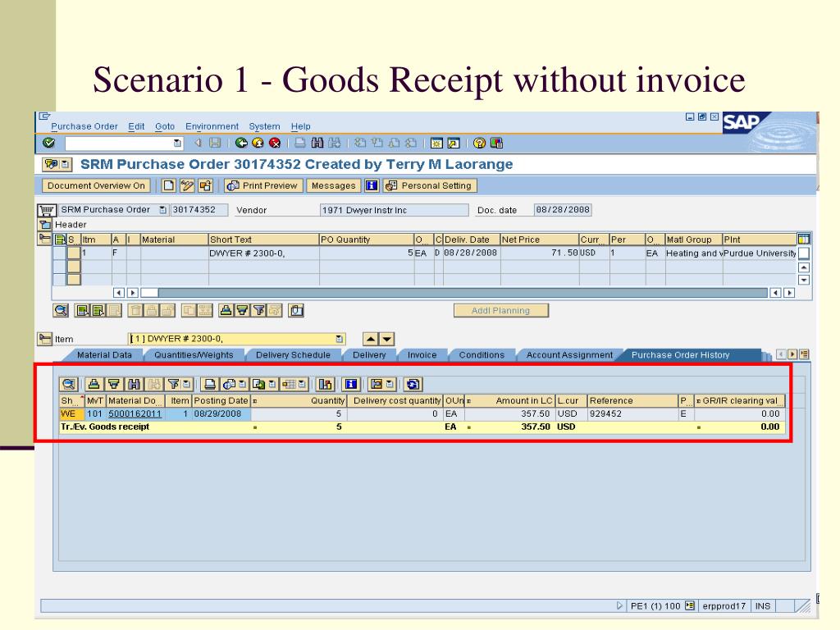The image size is (840, 630).
Task: Click the scroll tabs right arrow beside Purchase Order History
Action: click(x=792, y=354)
